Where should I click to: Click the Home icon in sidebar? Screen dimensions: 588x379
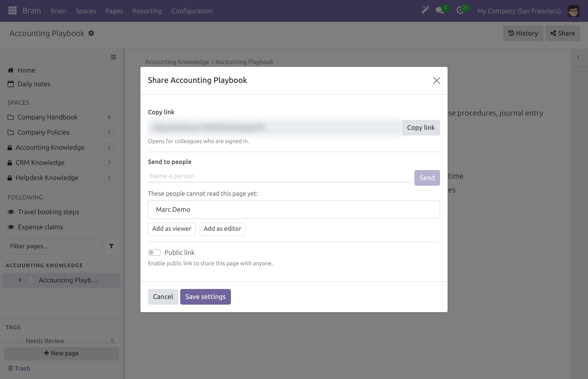coord(11,70)
